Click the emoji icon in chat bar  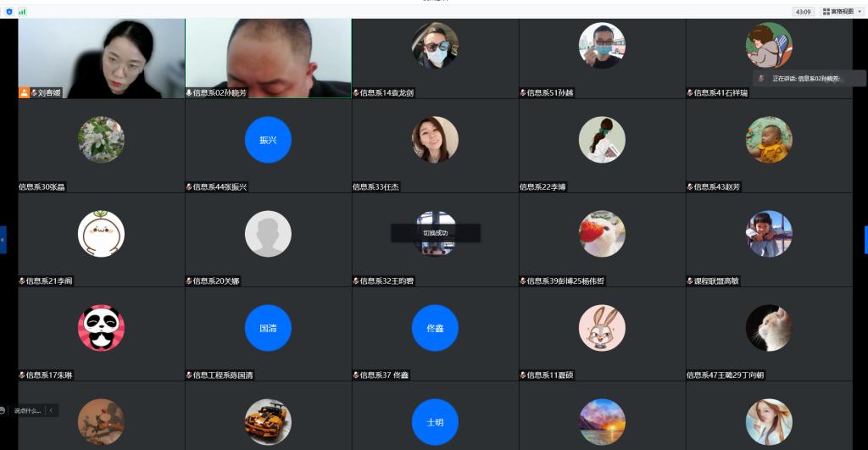3,410
